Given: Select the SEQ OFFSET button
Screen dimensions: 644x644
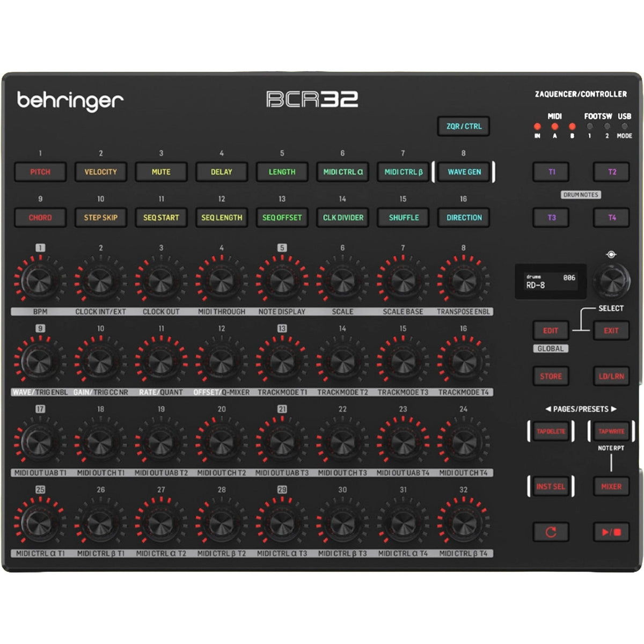Looking at the screenshot, I should [x=282, y=217].
